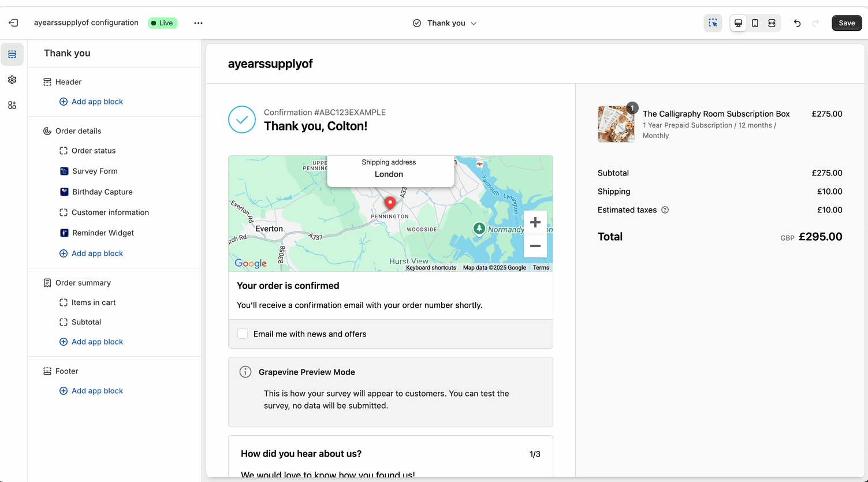This screenshot has height=482, width=868.
Task: Click the undo arrow icon
Action: tap(797, 23)
